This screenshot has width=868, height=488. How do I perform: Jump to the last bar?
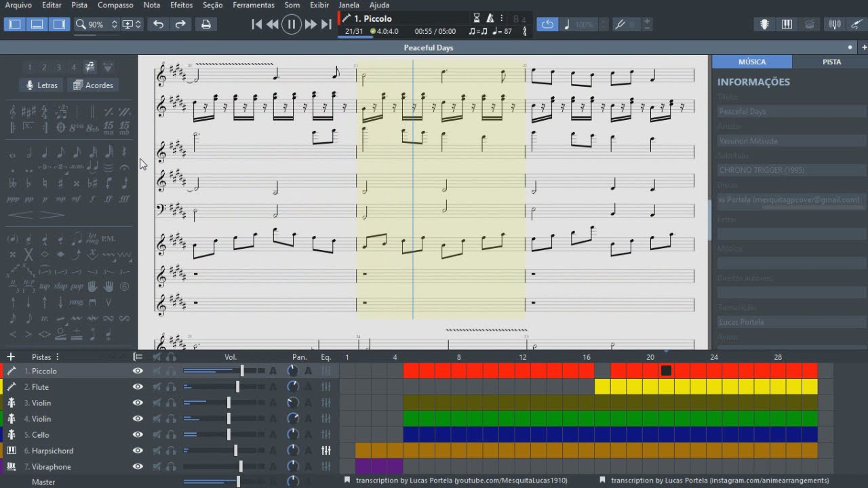[x=327, y=24]
